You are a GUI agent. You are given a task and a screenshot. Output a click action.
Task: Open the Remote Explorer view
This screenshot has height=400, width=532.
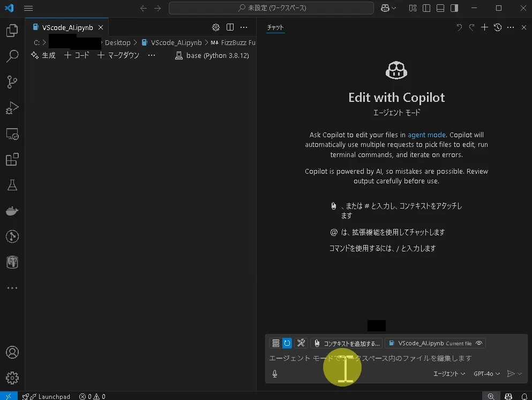point(12,134)
